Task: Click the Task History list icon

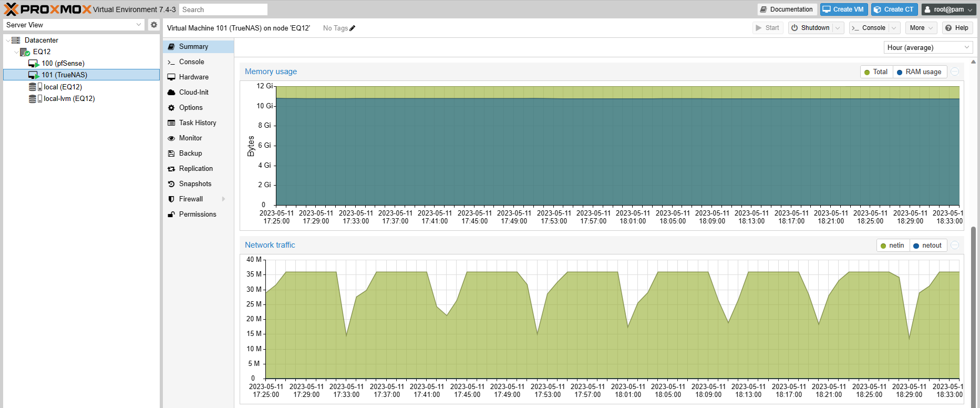Action: coord(171,123)
